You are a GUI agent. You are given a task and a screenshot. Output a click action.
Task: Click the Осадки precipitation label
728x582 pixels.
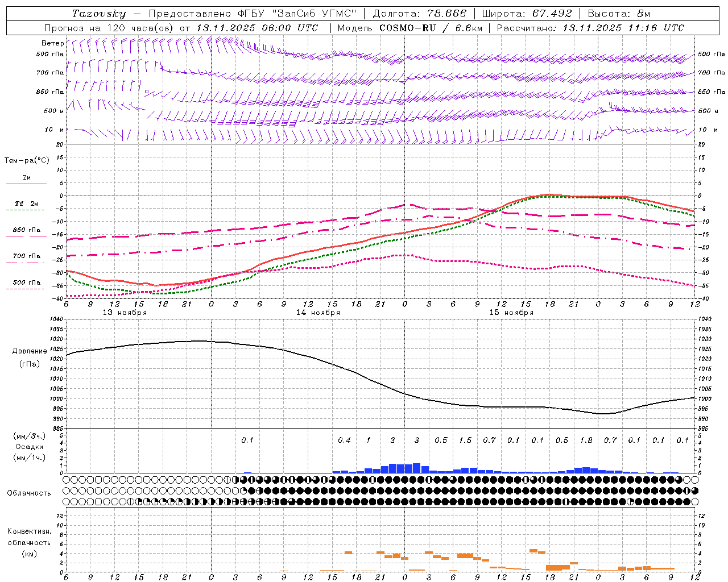click(x=29, y=447)
